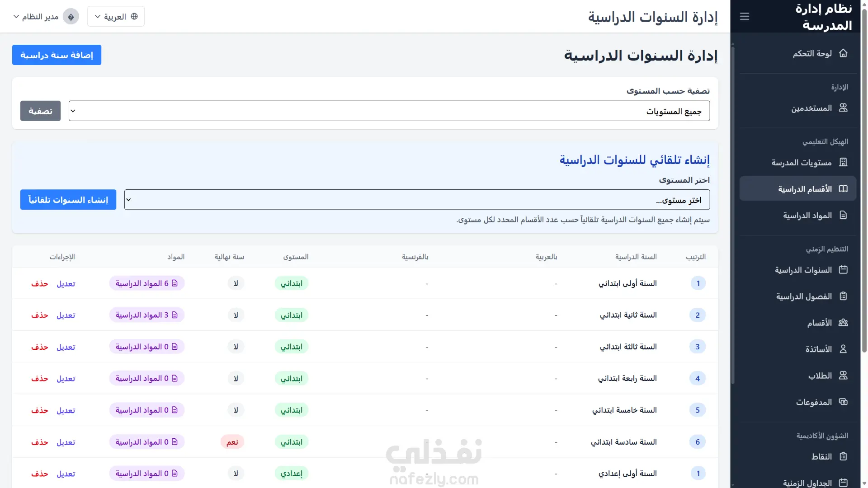Image resolution: width=868 pixels, height=488 pixels.
Task: Open the جميع المستويات filter dropdown
Action: (x=389, y=111)
